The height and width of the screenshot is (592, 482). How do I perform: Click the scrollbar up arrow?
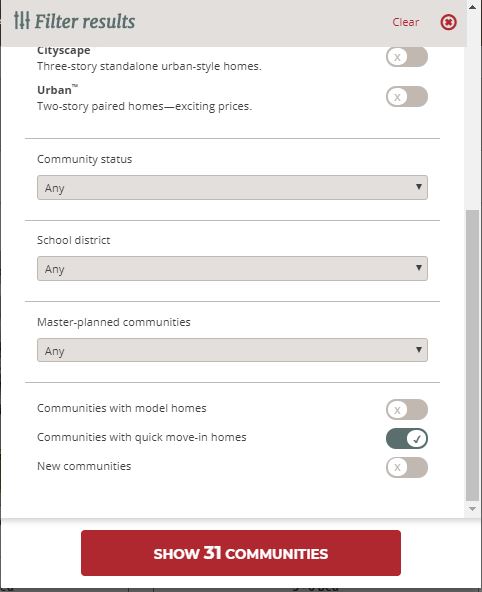click(472, 6)
